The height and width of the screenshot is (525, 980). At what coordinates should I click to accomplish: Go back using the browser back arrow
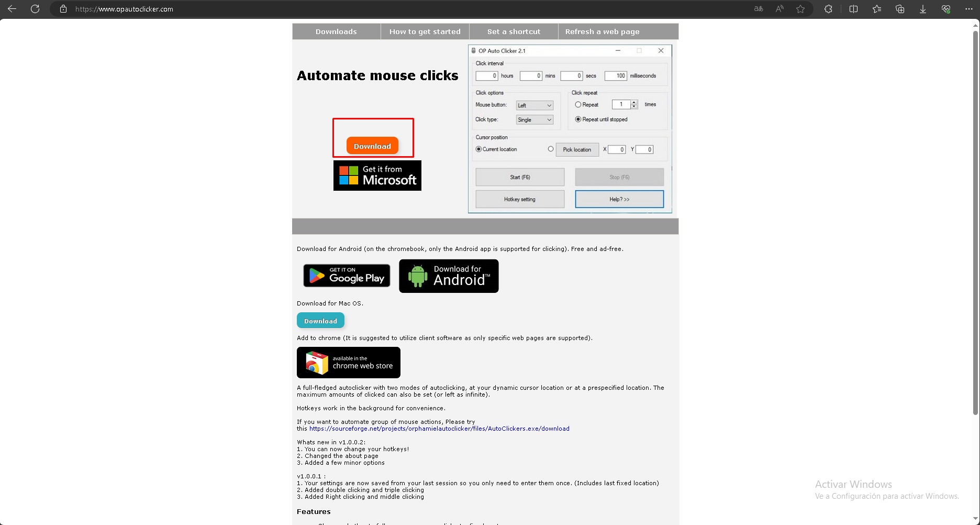click(x=12, y=9)
